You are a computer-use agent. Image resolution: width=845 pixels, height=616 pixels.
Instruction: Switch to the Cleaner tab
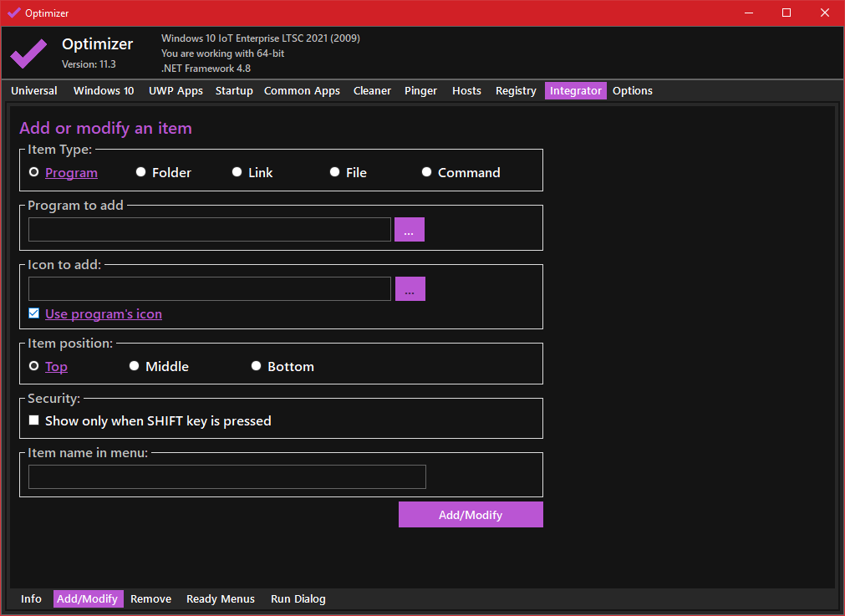[x=372, y=91]
